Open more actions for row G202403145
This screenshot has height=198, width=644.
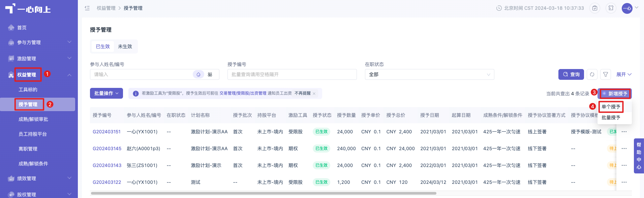point(624,148)
